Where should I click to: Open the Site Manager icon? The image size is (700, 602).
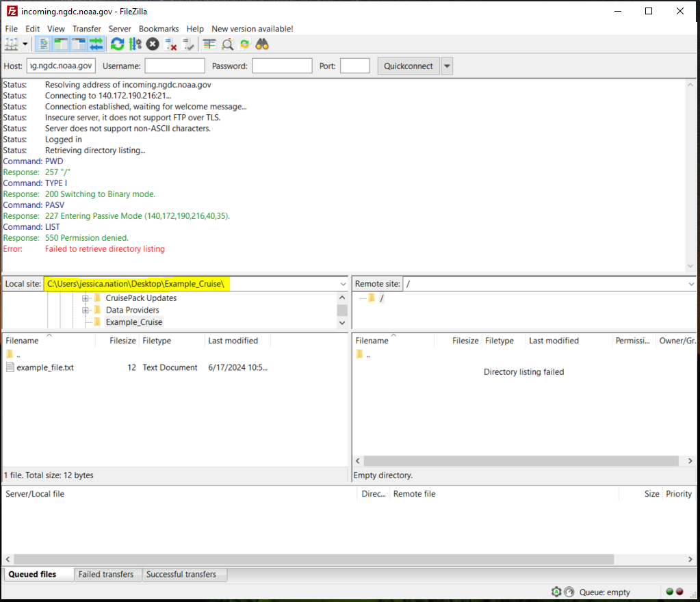(11, 44)
